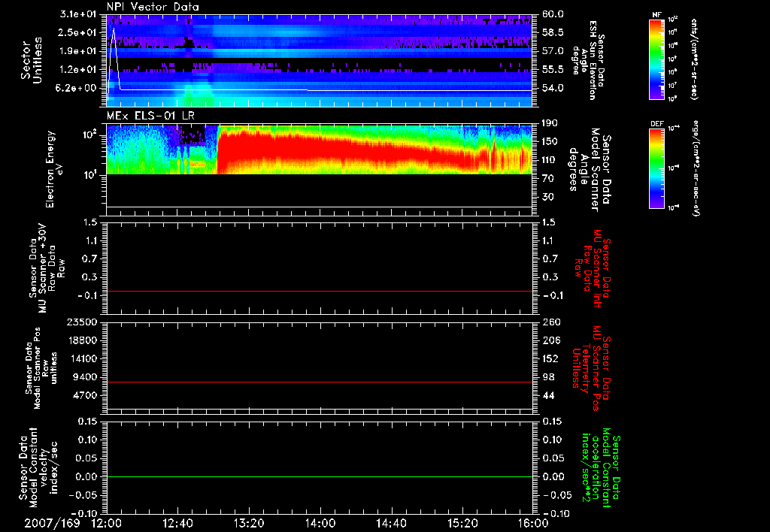Click the '18800' scanner position tick
Image resolution: width=770 pixels, height=532 pixels.
(82, 340)
